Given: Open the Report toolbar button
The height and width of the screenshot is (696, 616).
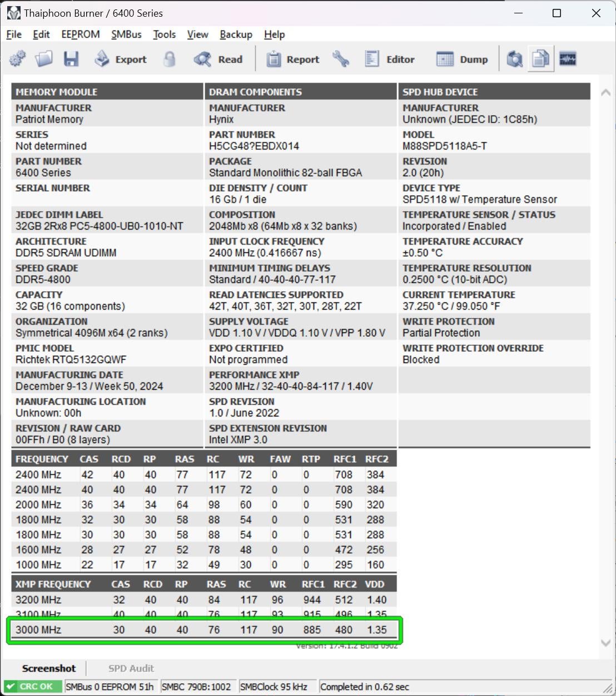Looking at the screenshot, I should point(292,59).
